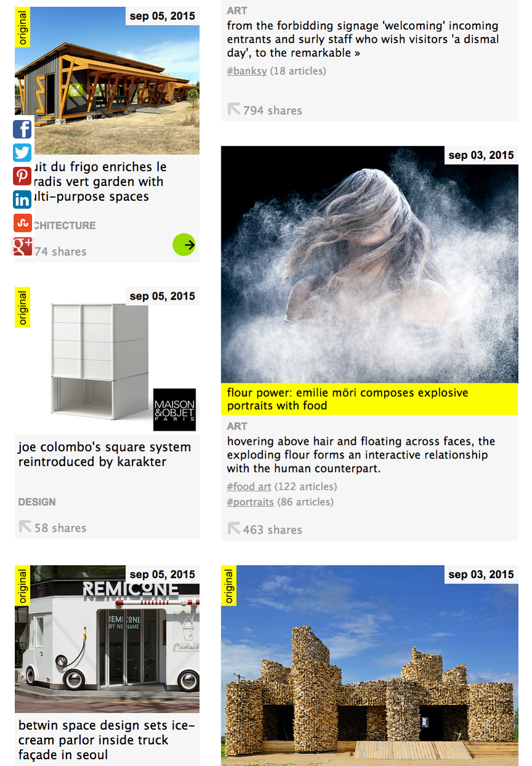Click the green arrow button on garden article
Screen dimensions: 532x766
[184, 245]
